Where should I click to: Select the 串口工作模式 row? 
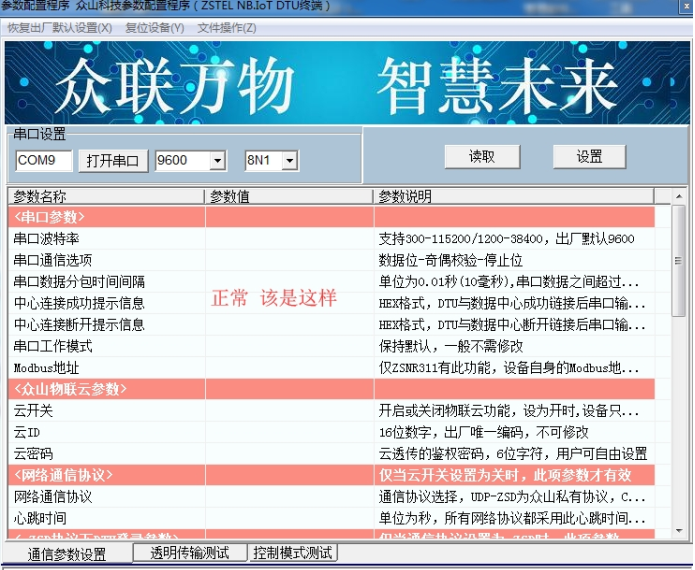click(331, 346)
